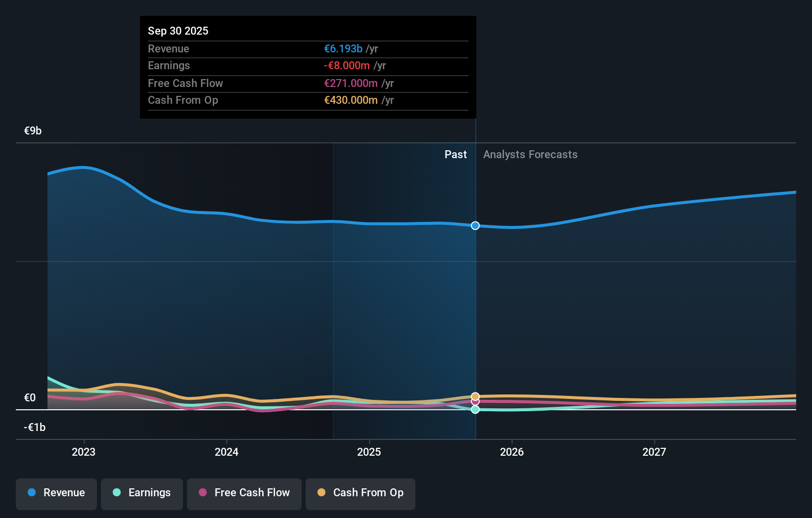This screenshot has height=518, width=812.
Task: Click the 2027 x-axis label
Action: [654, 452]
